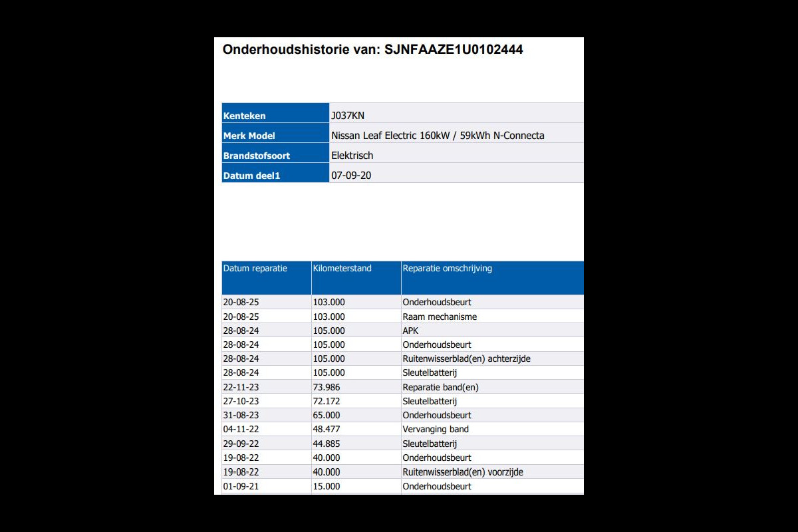The height and width of the screenshot is (532, 798).
Task: Click the 07-09-20 date value
Action: coord(350,176)
